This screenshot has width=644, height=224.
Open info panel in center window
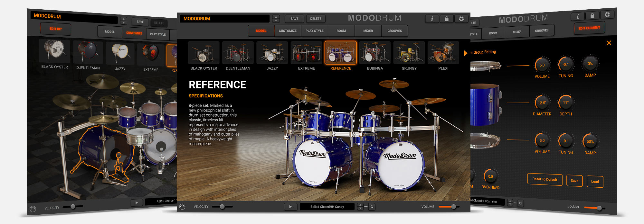(432, 19)
